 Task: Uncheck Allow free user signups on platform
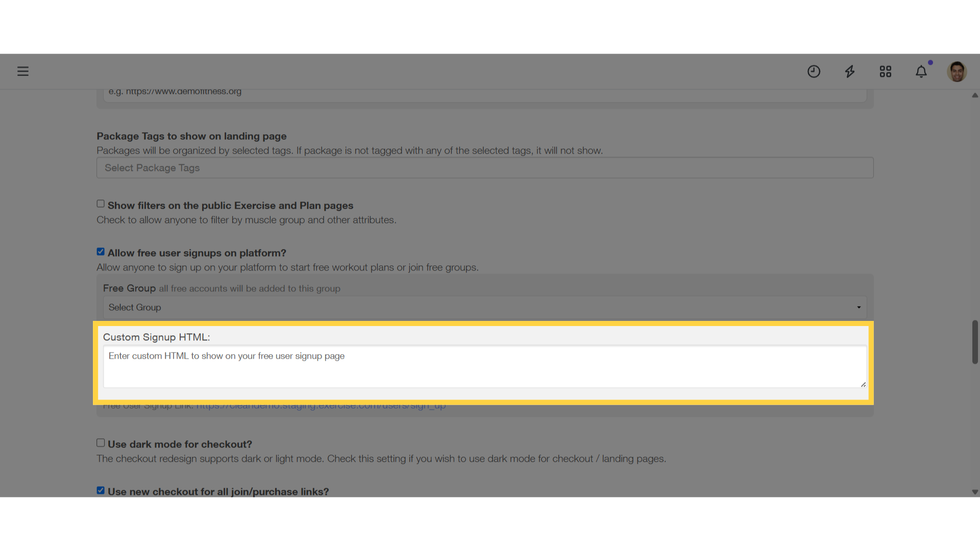pyautogui.click(x=101, y=252)
